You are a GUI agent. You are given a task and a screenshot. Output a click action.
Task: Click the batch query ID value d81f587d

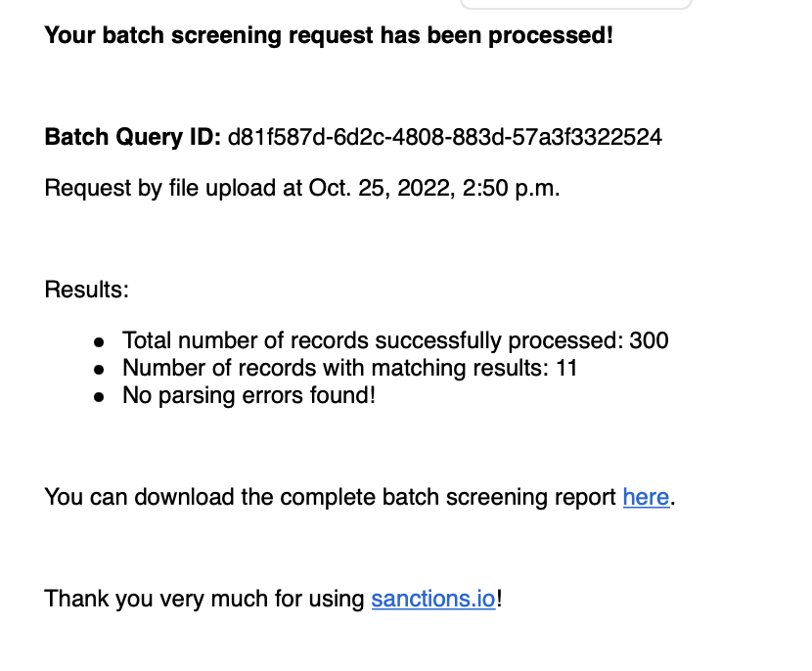[445, 137]
